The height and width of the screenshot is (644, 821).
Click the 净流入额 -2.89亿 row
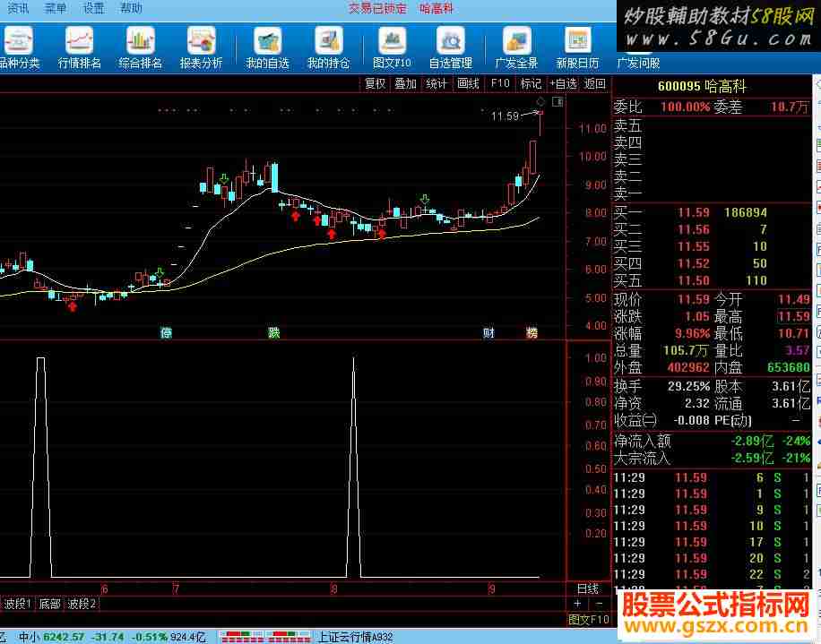point(712,441)
